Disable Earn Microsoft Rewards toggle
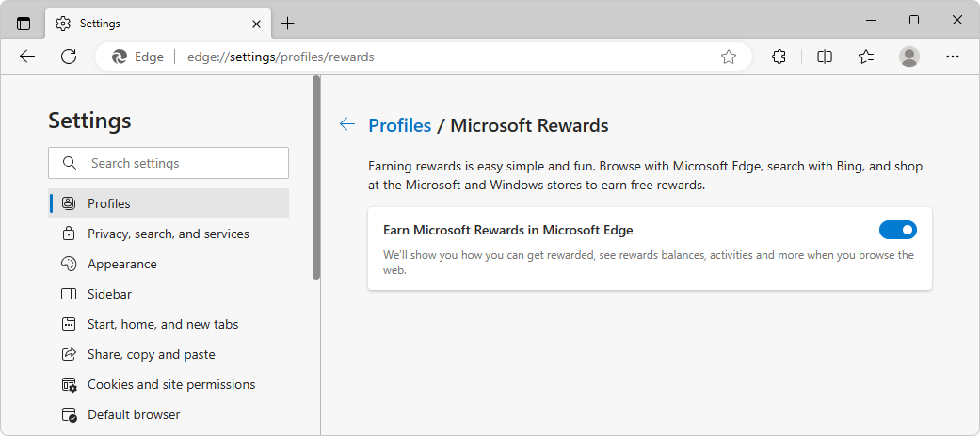 897,230
